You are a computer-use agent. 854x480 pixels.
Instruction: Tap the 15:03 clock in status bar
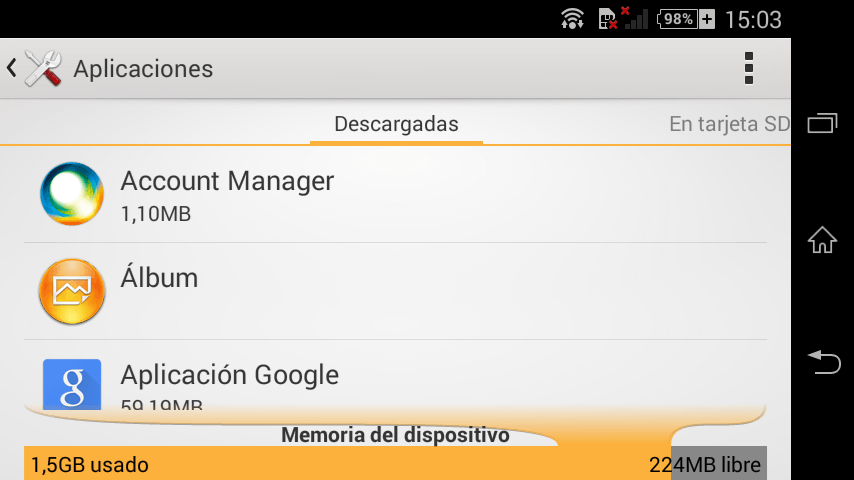pyautogui.click(x=753, y=20)
